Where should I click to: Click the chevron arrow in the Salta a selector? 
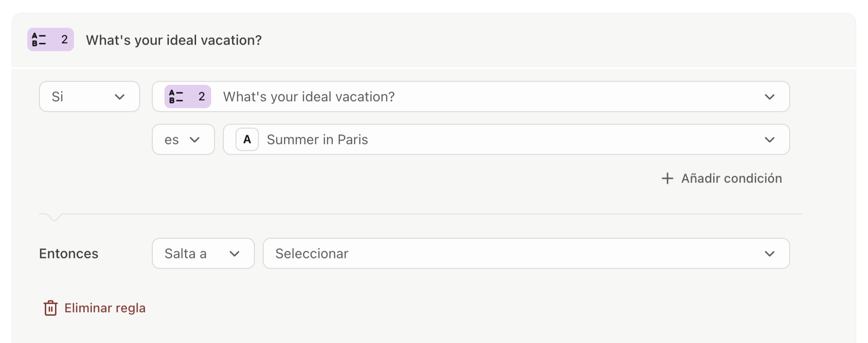tap(235, 254)
